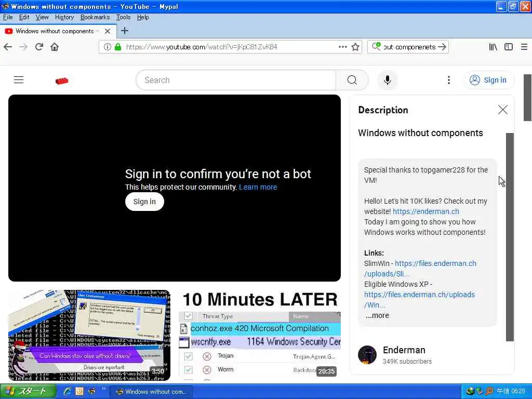
Task: Open the Learn more link
Action: pos(258,187)
